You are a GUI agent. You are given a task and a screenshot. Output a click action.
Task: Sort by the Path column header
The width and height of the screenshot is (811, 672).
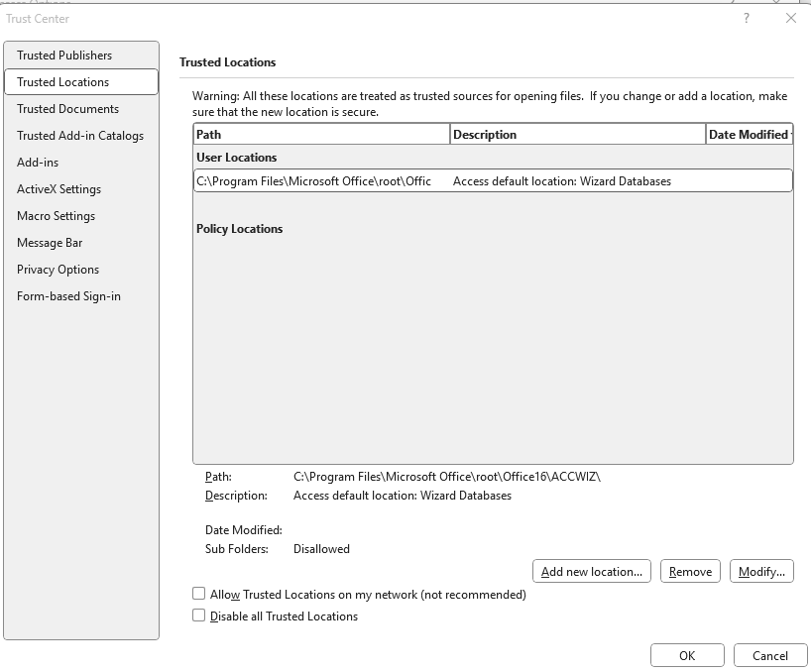(x=321, y=135)
